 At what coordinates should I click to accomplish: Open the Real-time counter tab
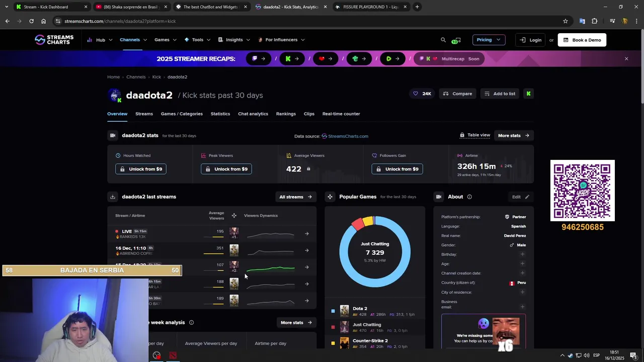pos(341,114)
